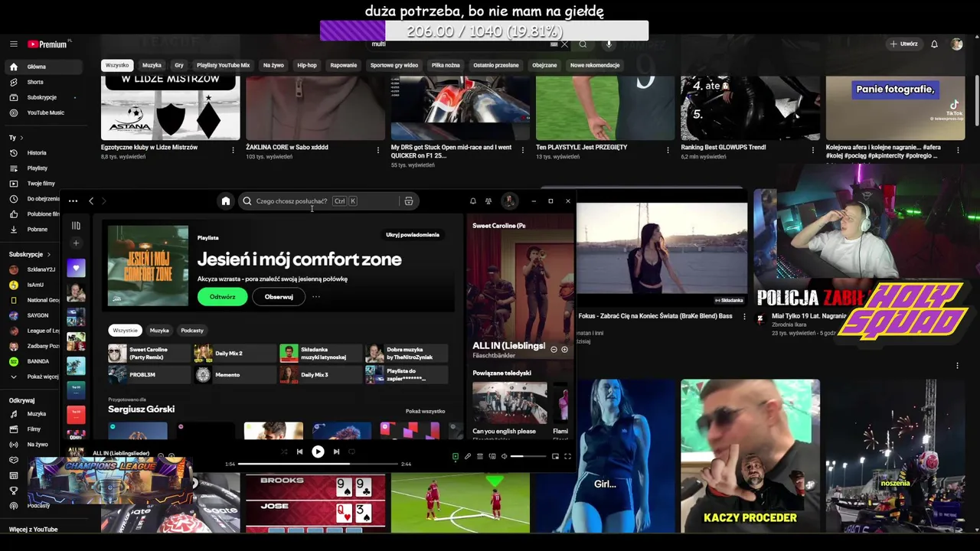
Task: Open the YouTube hamburger guide menu
Action: click(13, 44)
